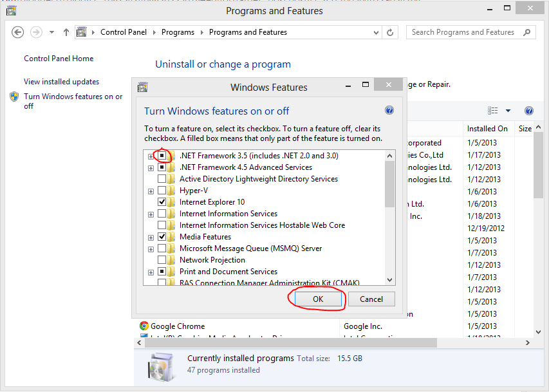
Task: Enable Microsoft Message Queue (MSMQ) Server checkbox
Action: [162, 248]
